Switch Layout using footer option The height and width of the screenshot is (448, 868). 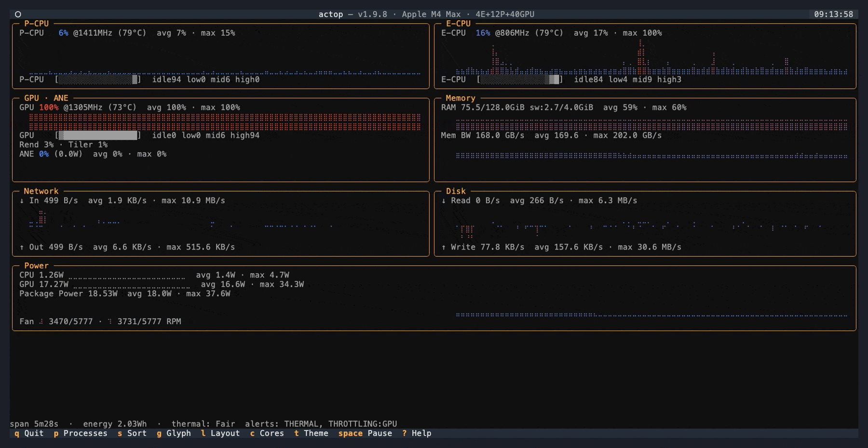pyautogui.click(x=220, y=434)
